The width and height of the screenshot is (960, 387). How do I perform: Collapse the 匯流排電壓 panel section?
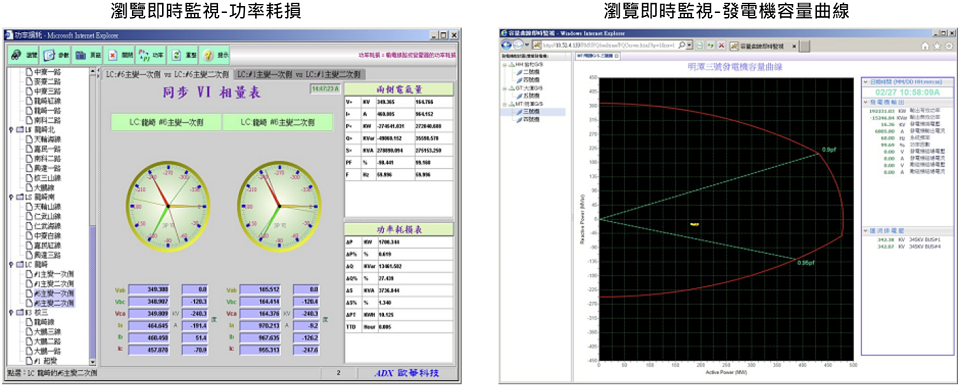click(x=866, y=230)
